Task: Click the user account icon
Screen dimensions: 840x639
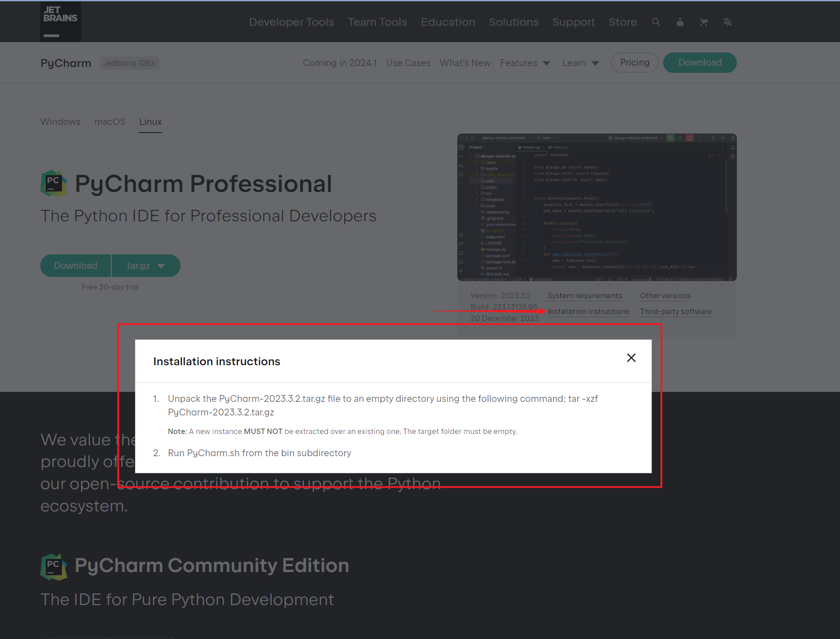Action: tap(680, 22)
